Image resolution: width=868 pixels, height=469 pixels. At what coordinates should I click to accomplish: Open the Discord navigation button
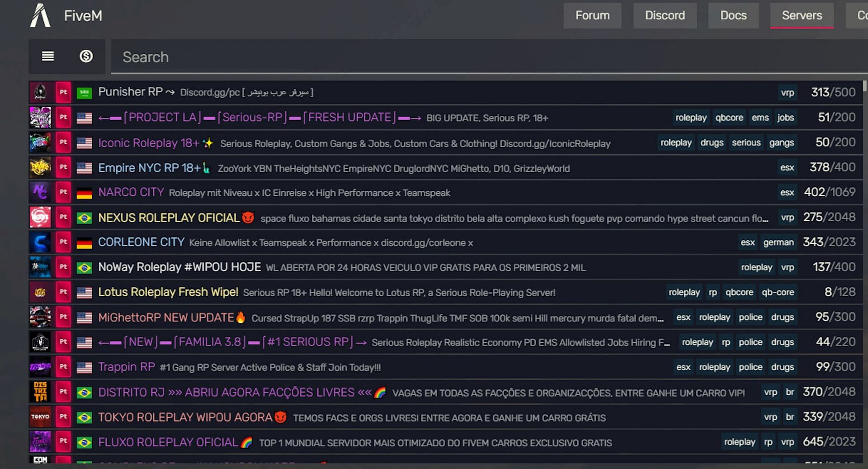[665, 15]
